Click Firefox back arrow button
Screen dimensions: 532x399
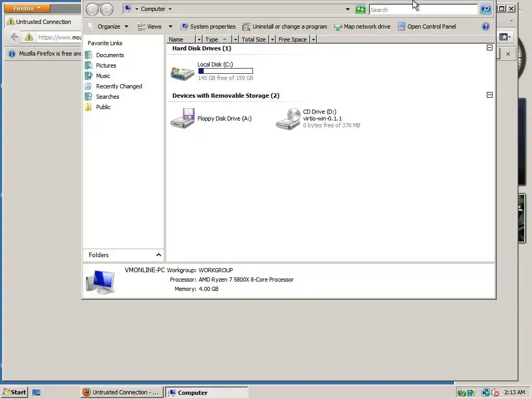click(x=14, y=37)
